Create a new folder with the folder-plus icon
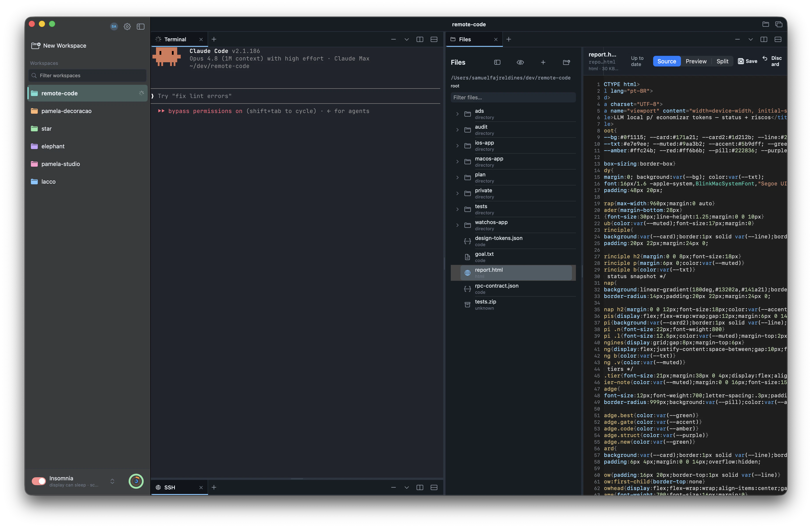Screen dimensions: 812x528 tap(566, 62)
